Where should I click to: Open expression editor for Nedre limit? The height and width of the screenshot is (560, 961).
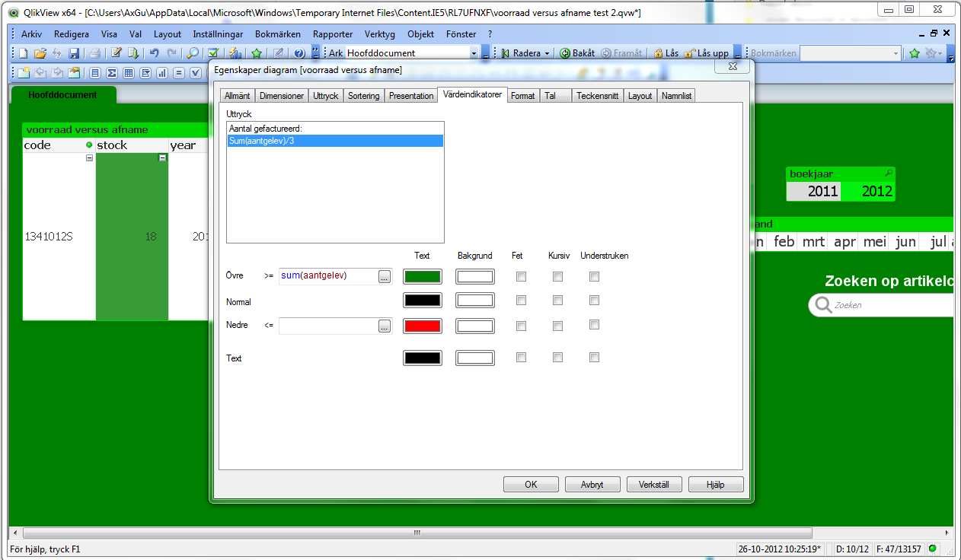pos(385,326)
